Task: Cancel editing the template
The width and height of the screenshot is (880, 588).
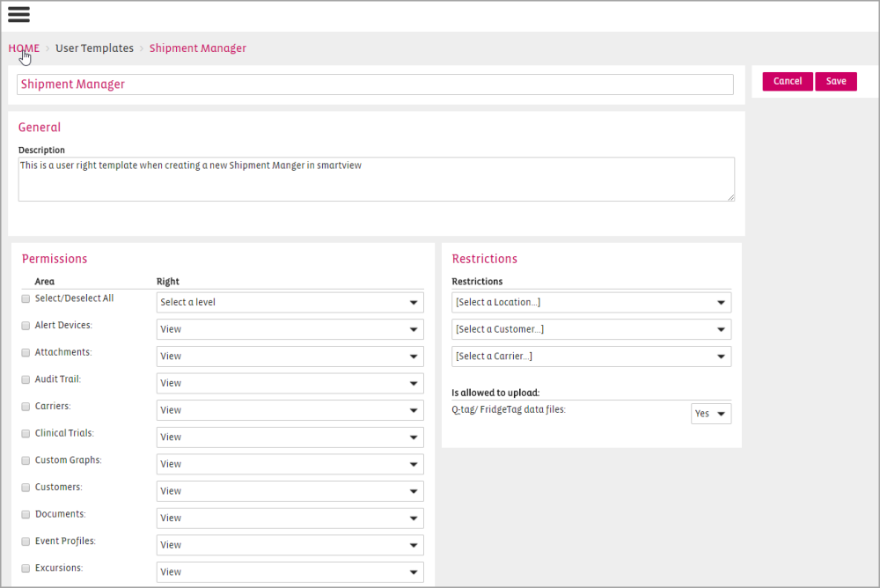Action: tap(787, 81)
